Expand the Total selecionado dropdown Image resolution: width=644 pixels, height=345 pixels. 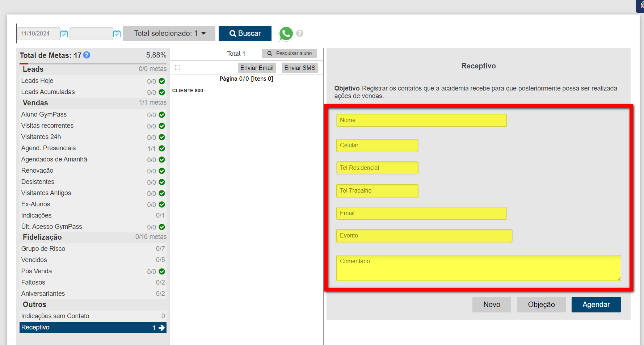[169, 33]
